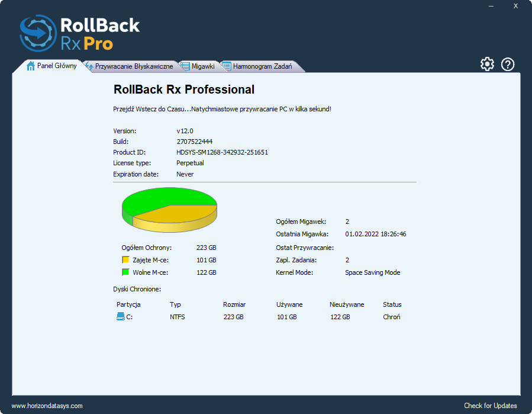Open the settings gear icon
The width and height of the screenshot is (532, 414).
487,64
